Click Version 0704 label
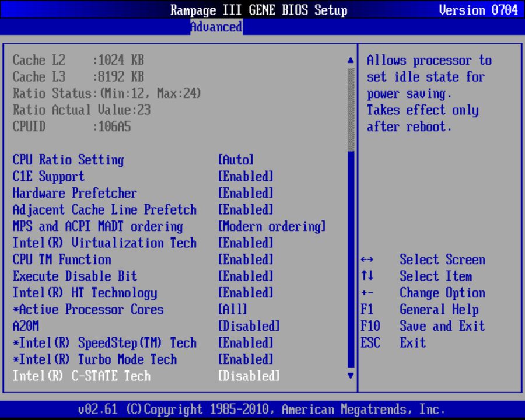Viewport: 525px width, 420px height. pyautogui.click(x=478, y=10)
